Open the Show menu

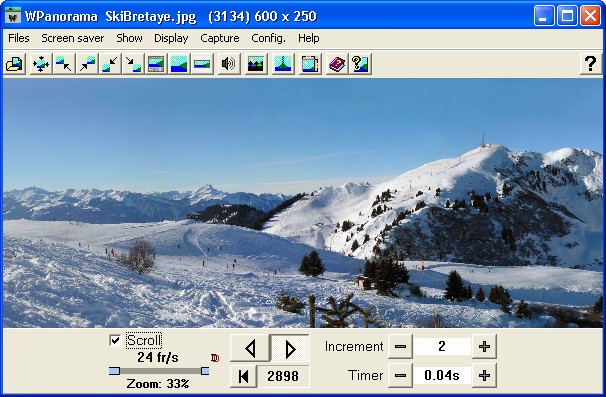[x=129, y=38]
